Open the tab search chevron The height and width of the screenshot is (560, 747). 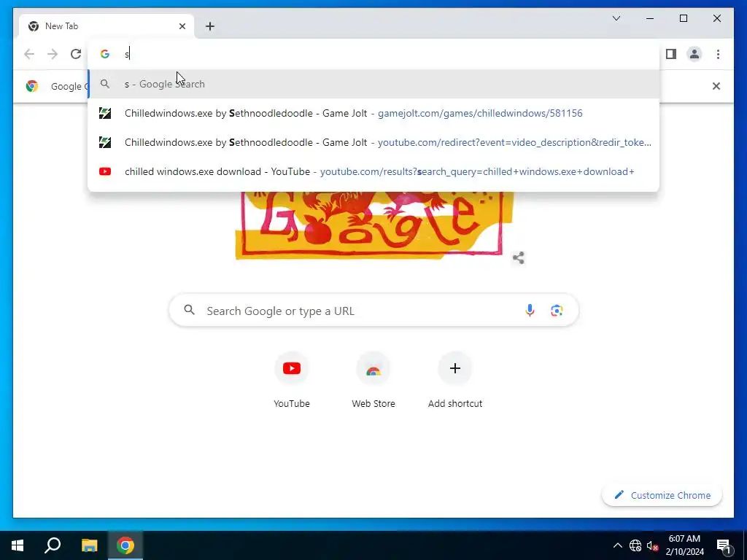pyautogui.click(x=616, y=18)
